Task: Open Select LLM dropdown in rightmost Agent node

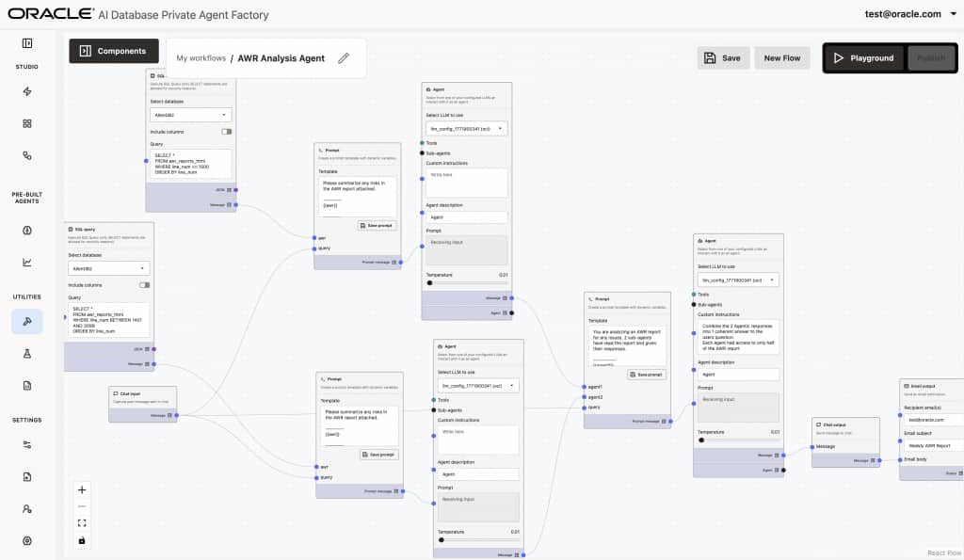Action: pos(738,280)
